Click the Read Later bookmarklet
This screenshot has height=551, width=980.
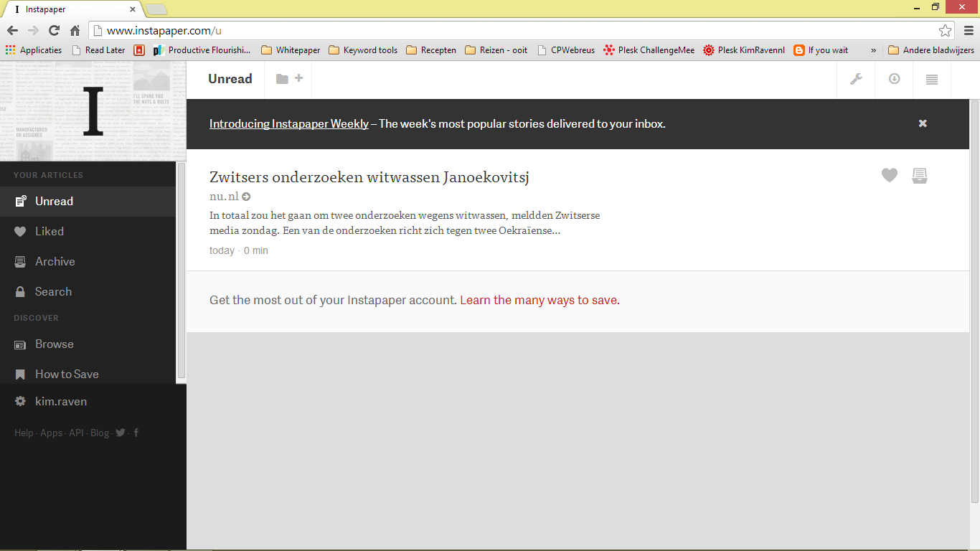[x=98, y=50]
